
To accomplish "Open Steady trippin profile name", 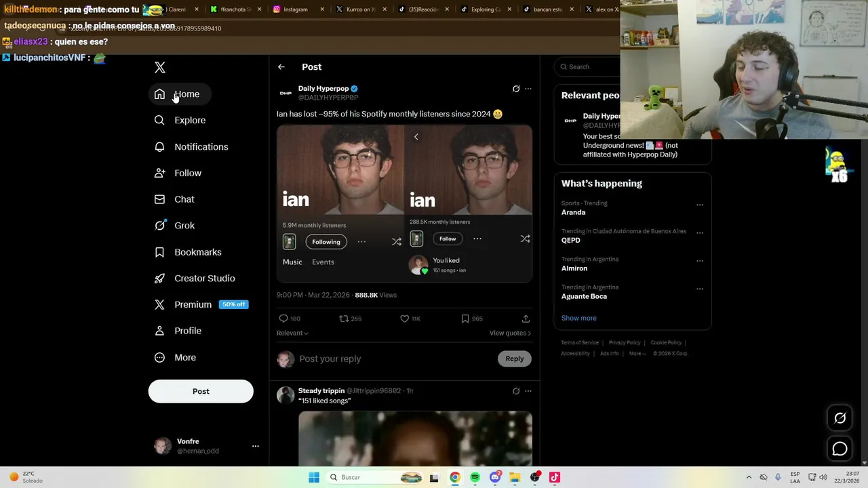I will pos(321,390).
